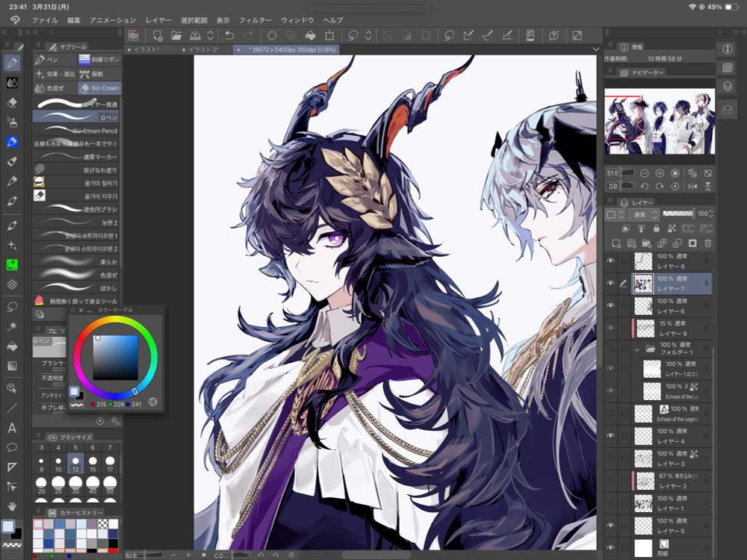Create a new canvas from the command bar
This screenshot has height=560, width=747.
pyautogui.click(x=157, y=35)
